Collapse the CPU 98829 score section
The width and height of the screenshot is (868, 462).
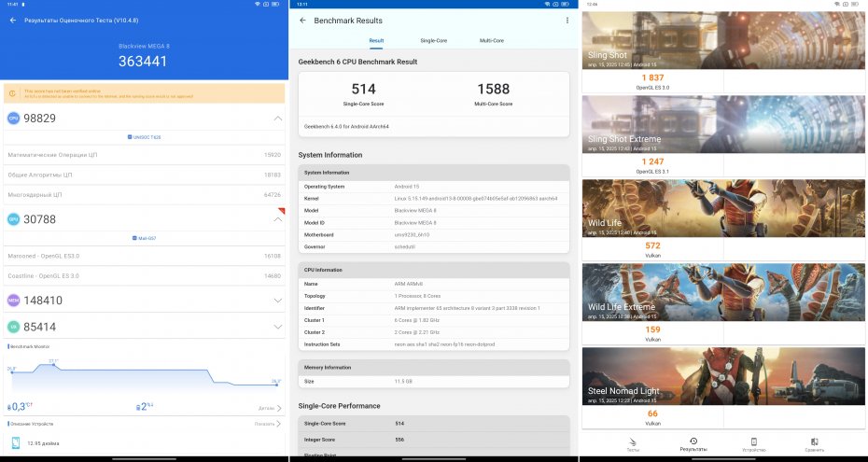click(x=277, y=119)
